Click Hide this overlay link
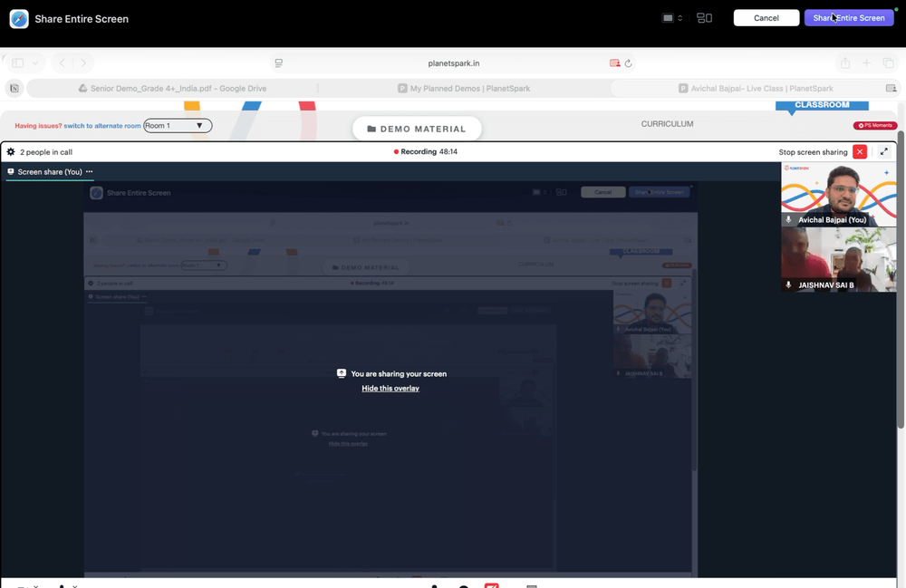Image resolution: width=906 pixels, height=588 pixels. click(390, 388)
